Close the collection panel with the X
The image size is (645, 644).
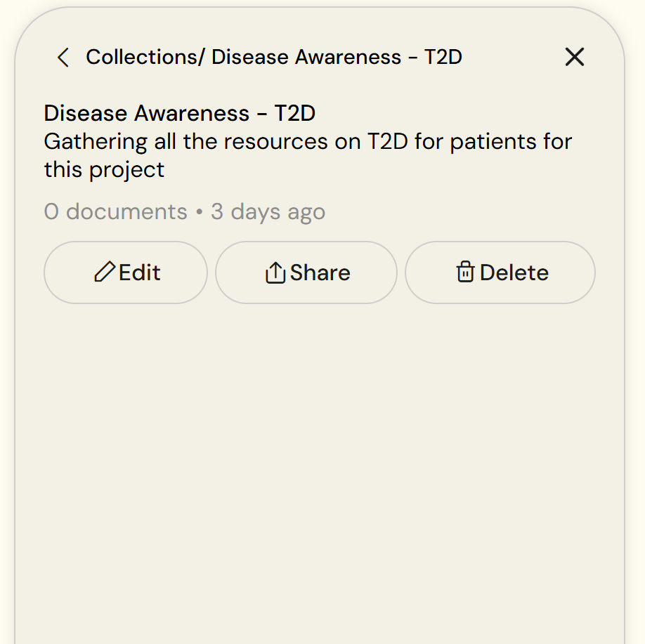[x=575, y=58]
